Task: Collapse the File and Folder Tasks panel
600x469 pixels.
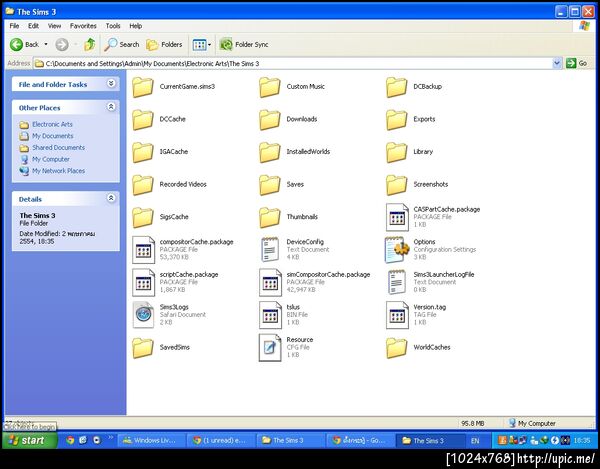Action: pos(111,84)
